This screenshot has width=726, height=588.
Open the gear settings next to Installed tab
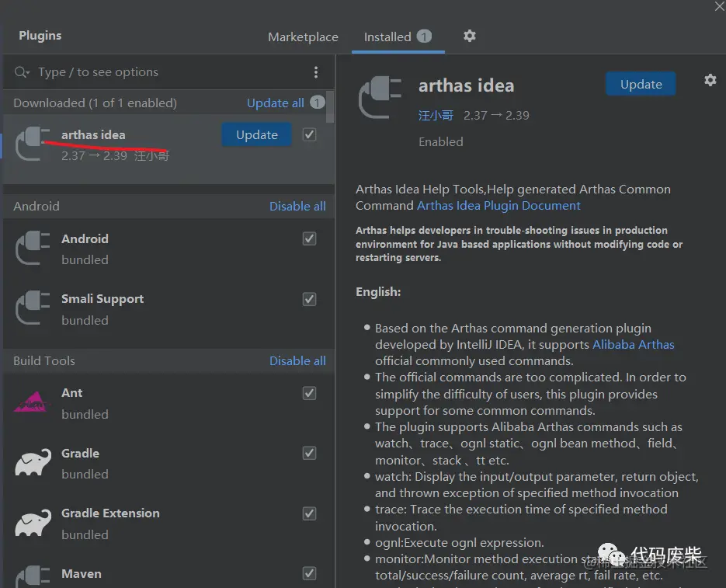click(469, 36)
